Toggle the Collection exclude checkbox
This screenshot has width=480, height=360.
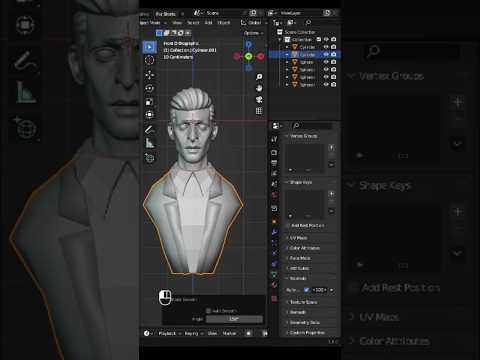319,39
